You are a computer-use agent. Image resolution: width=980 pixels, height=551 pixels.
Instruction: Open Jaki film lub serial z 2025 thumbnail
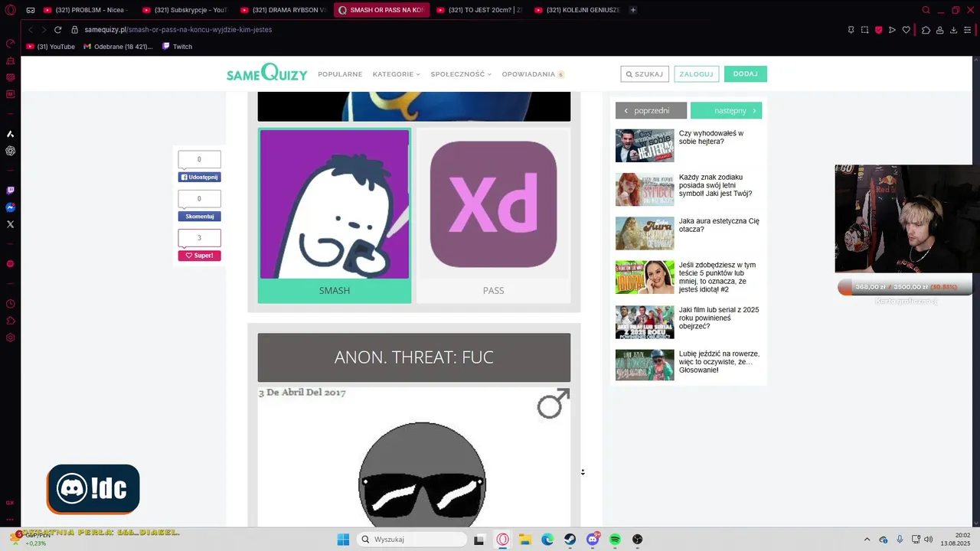(645, 322)
